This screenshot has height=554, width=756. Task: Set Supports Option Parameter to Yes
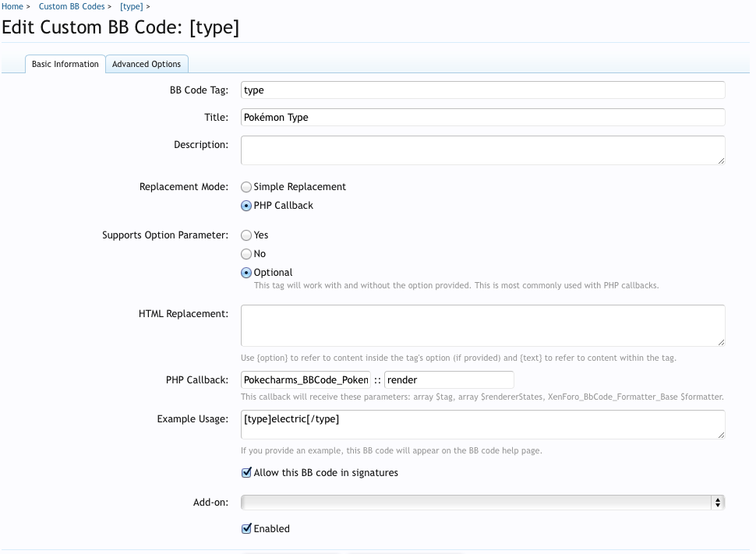point(246,235)
